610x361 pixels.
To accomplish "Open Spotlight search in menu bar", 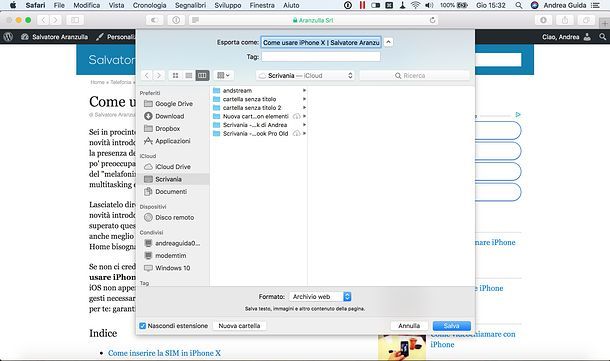I will [519, 5].
